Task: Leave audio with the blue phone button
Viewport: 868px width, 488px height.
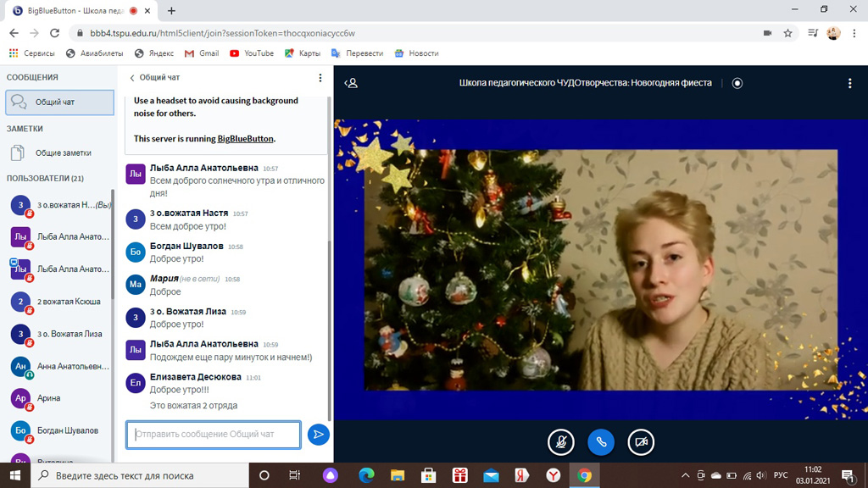Action: click(601, 441)
